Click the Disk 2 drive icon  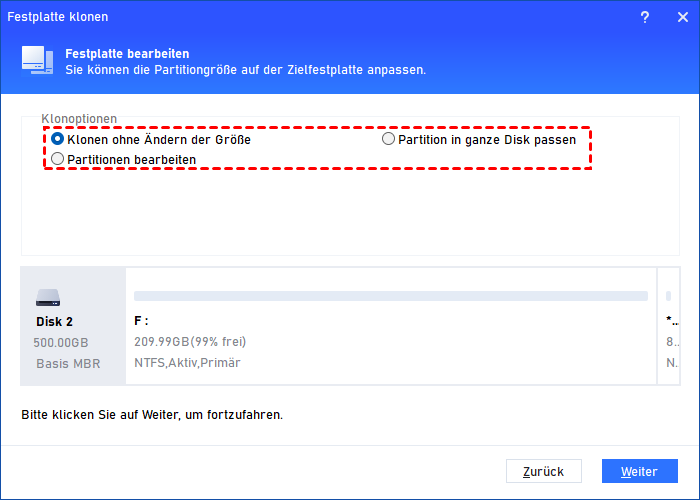[48, 298]
